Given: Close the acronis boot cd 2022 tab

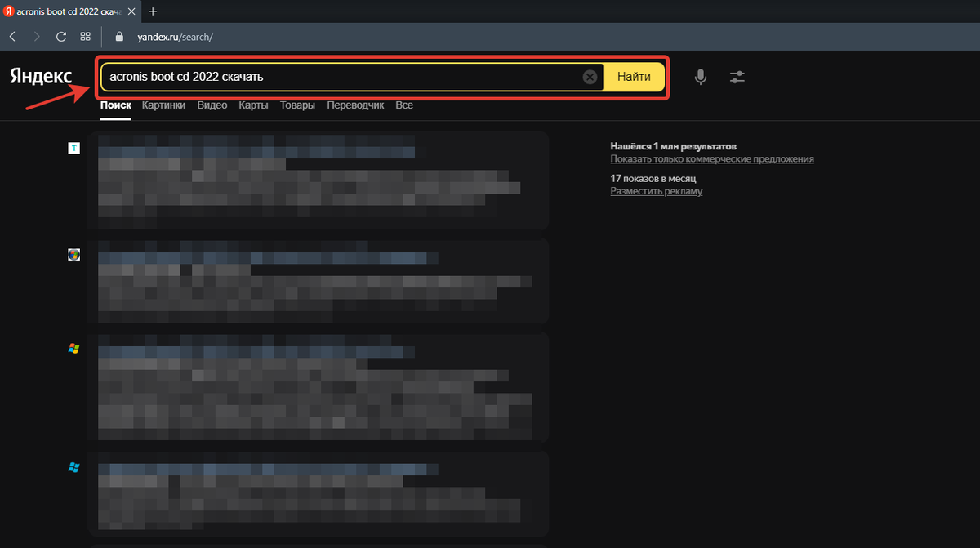Looking at the screenshot, I should click(131, 11).
